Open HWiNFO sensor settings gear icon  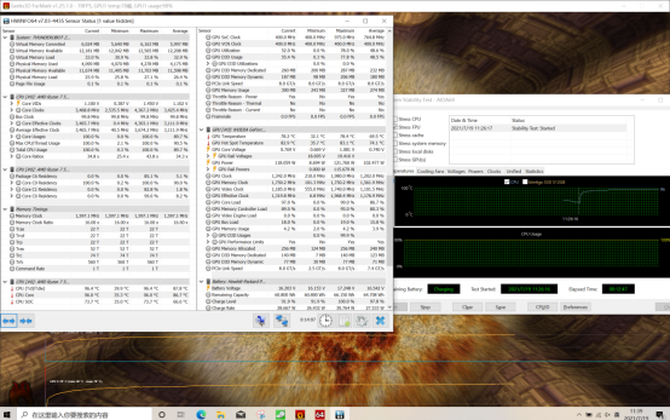tap(360, 320)
